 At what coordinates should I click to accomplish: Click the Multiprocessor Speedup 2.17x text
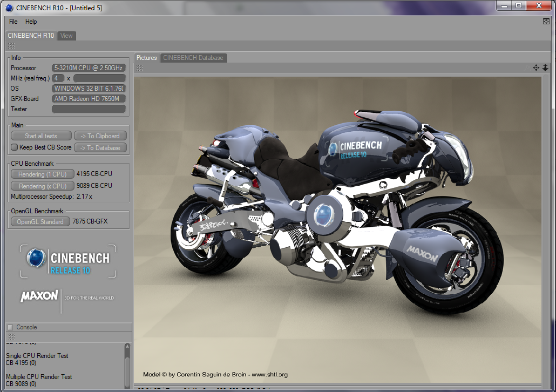(x=51, y=197)
